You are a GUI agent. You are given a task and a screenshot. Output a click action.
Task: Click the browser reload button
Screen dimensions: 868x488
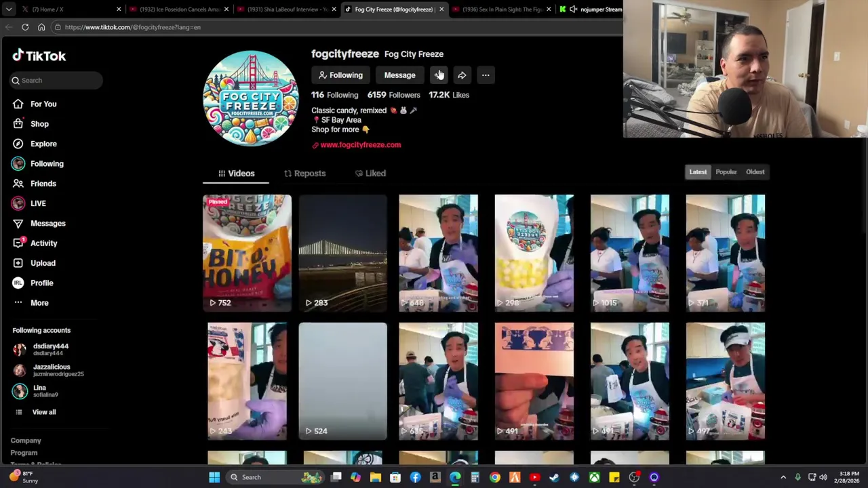tap(25, 27)
